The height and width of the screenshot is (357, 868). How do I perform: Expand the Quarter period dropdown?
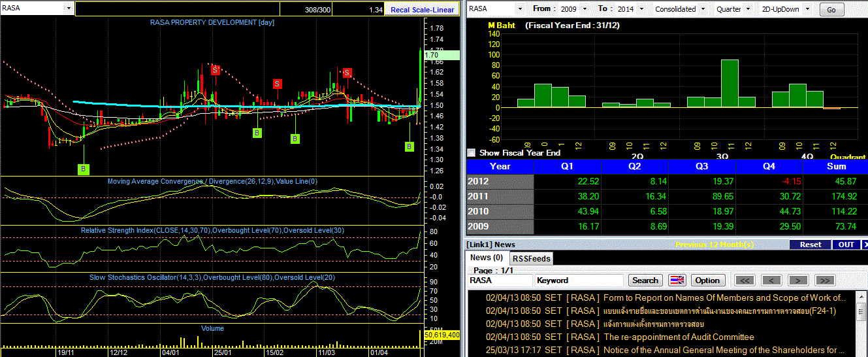(x=747, y=9)
